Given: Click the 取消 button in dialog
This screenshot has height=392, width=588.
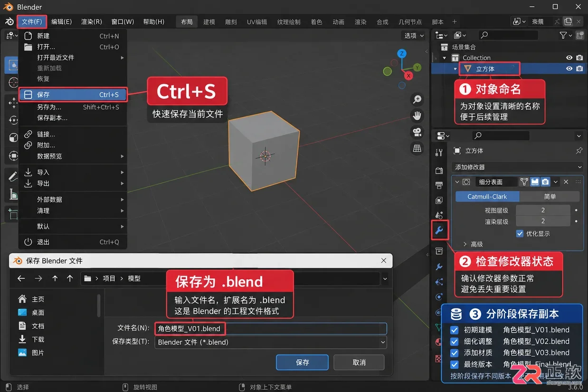Looking at the screenshot, I should click(x=359, y=362).
